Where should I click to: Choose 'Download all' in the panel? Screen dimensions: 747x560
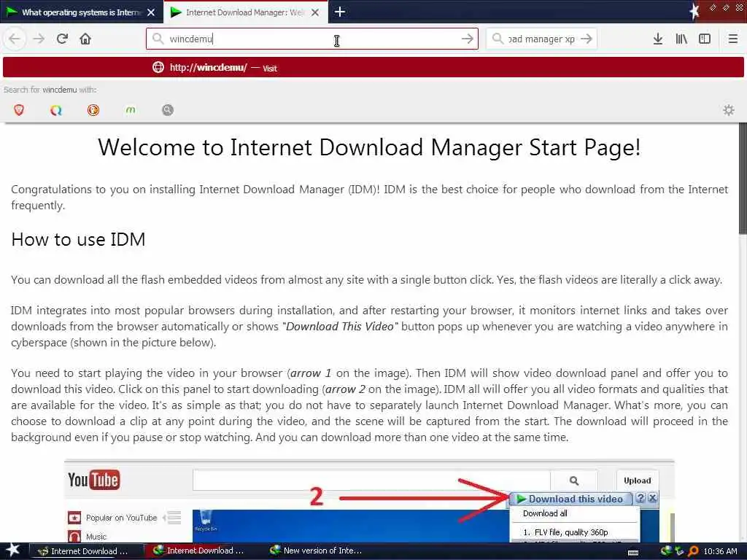click(x=545, y=513)
